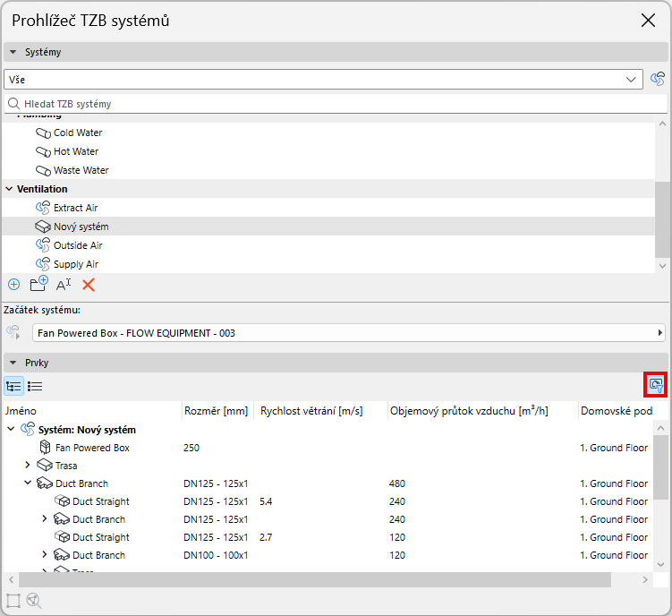Switch to flat list view of elements
The height and width of the screenshot is (616, 672).
click(35, 386)
